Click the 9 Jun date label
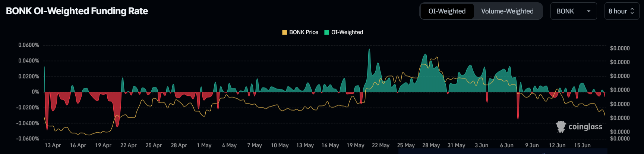 pyautogui.click(x=532, y=145)
